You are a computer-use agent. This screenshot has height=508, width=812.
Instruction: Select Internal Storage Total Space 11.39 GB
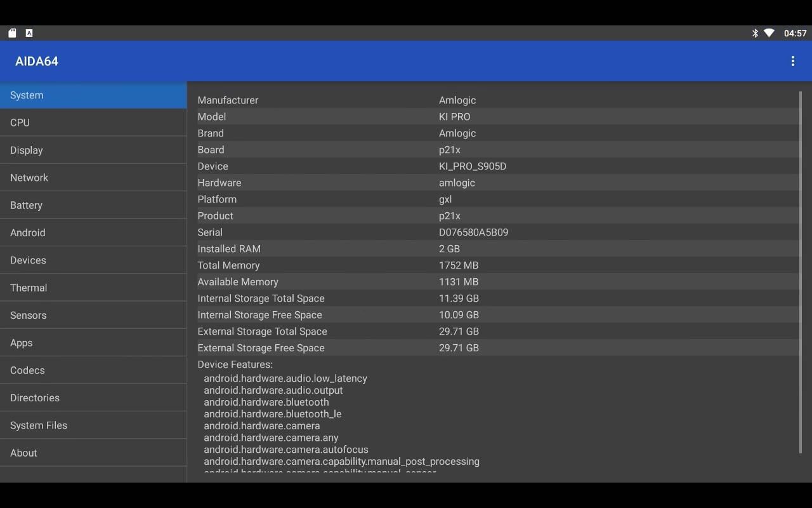click(459, 298)
